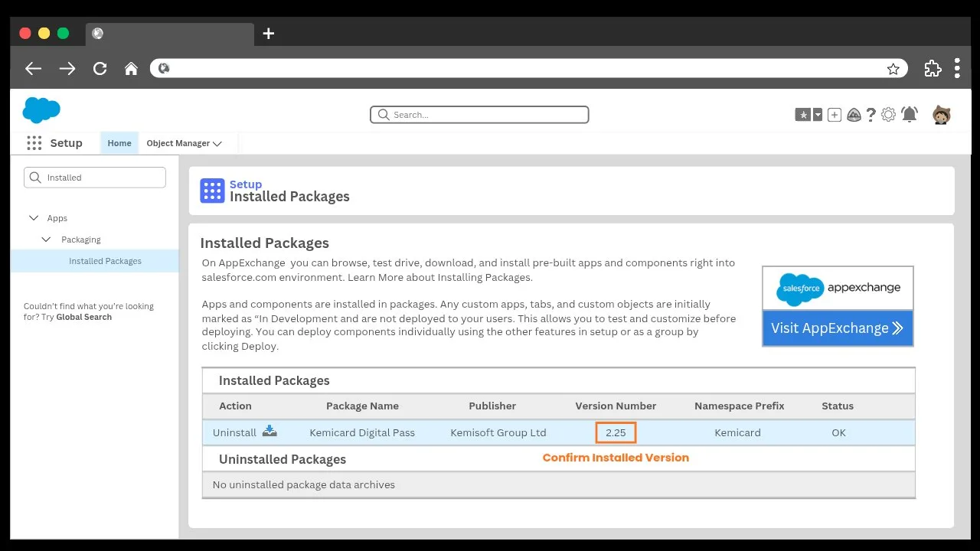Click the Version Number column header

(x=616, y=406)
